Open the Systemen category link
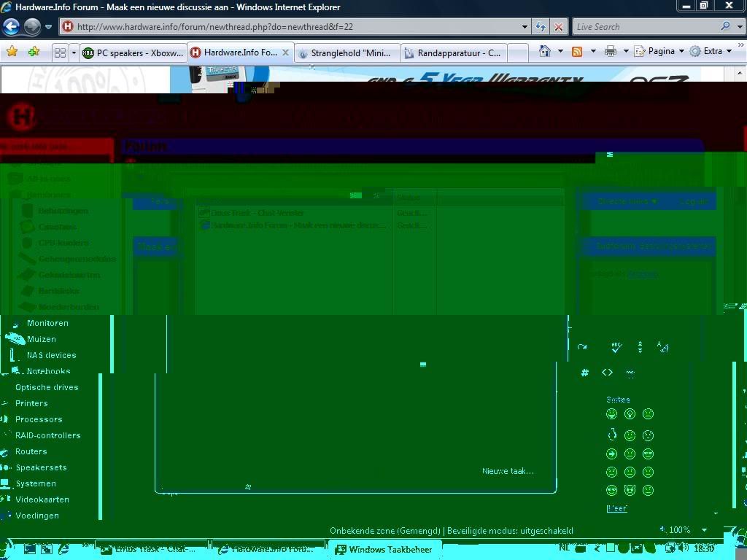This screenshot has width=747, height=560. 36,484
